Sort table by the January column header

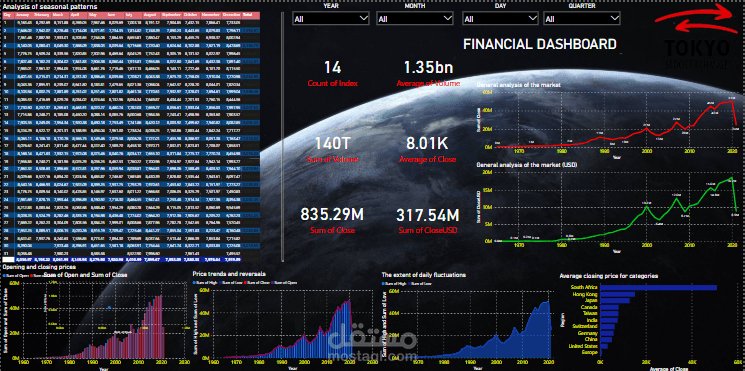pyautogui.click(x=24, y=15)
